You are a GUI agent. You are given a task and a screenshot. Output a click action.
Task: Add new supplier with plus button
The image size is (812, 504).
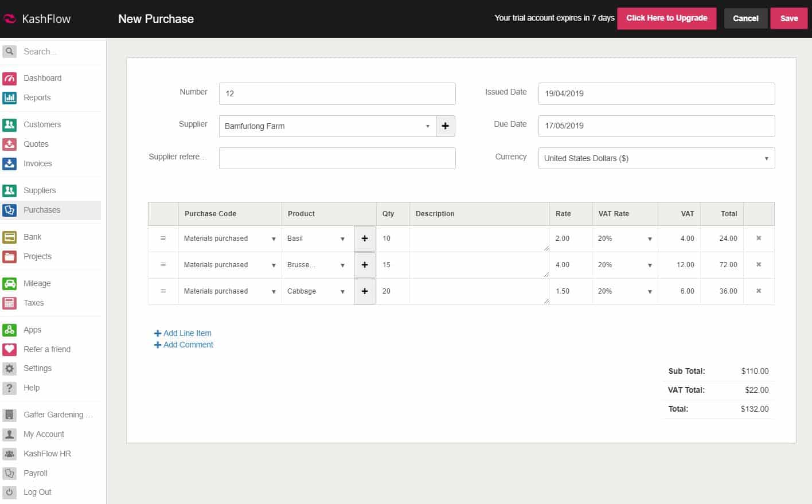point(446,126)
